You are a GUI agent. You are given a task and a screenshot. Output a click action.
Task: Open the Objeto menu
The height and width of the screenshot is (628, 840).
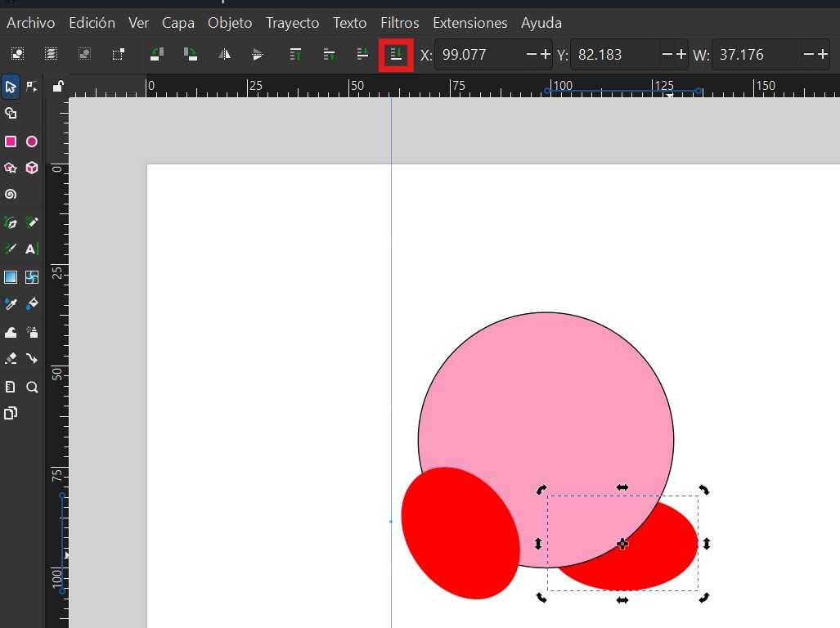[230, 23]
